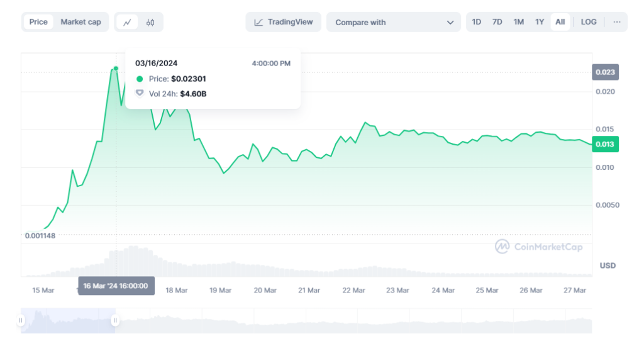This screenshot has width=644, height=351.
Task: Click the 0.0050 y-axis value
Action: point(608,205)
